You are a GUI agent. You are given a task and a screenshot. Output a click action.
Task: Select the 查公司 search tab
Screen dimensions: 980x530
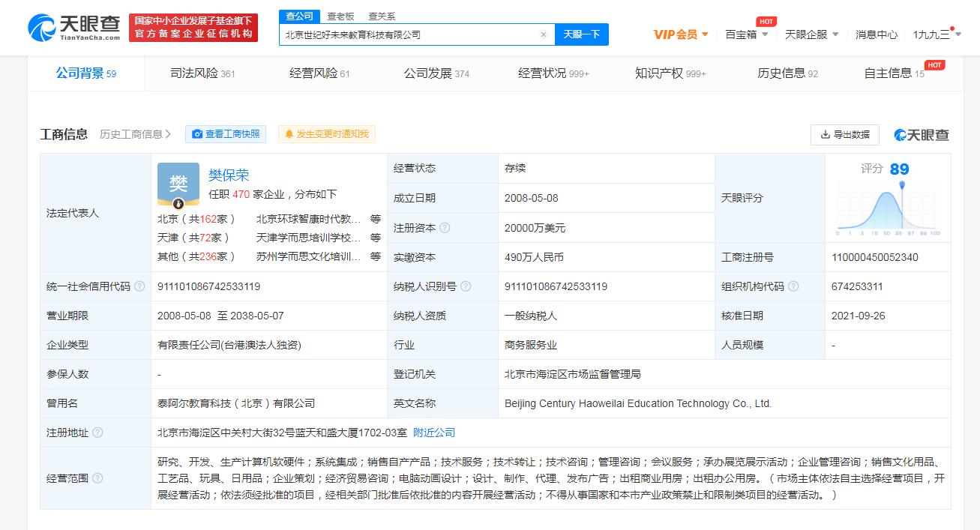coord(301,16)
